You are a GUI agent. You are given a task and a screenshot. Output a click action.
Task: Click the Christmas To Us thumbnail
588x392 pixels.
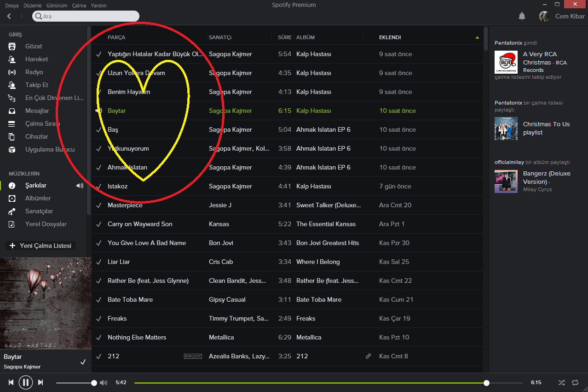[x=506, y=129]
